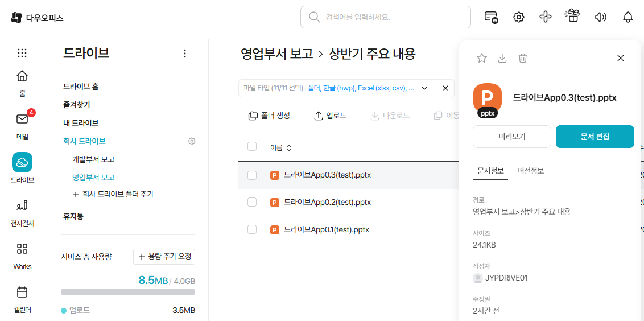Star the file as favorite
644x321 pixels.
(482, 58)
